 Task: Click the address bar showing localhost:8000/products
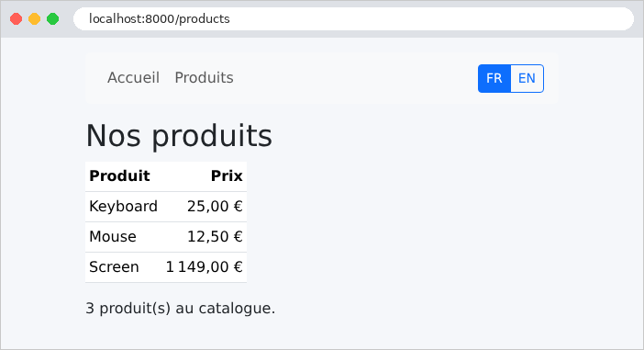coord(353,19)
